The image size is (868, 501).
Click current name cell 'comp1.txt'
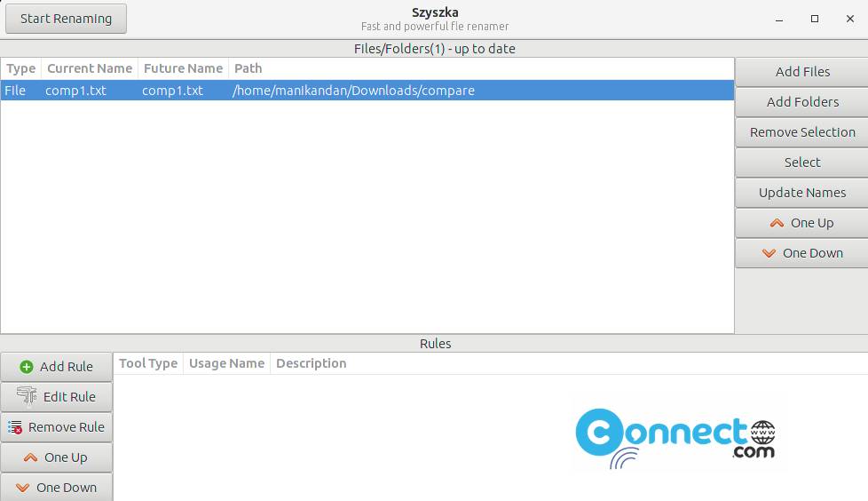75,91
